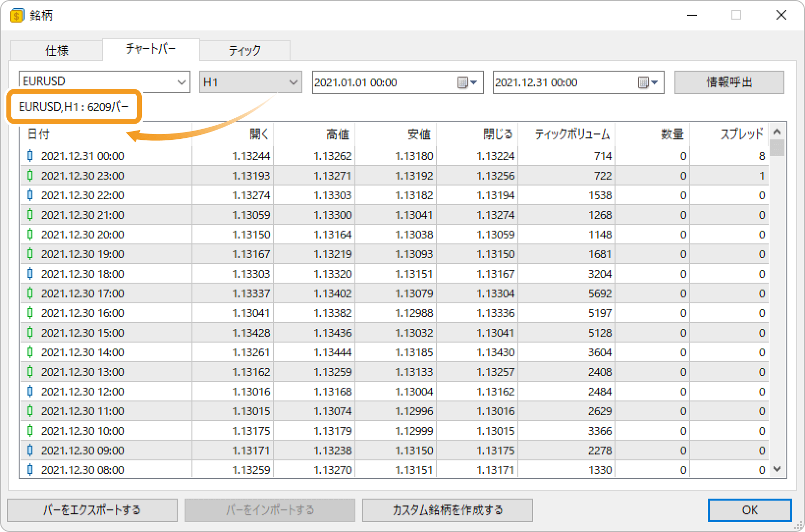Click the 安値 column header
Screen dimensions: 805x532
(396, 134)
